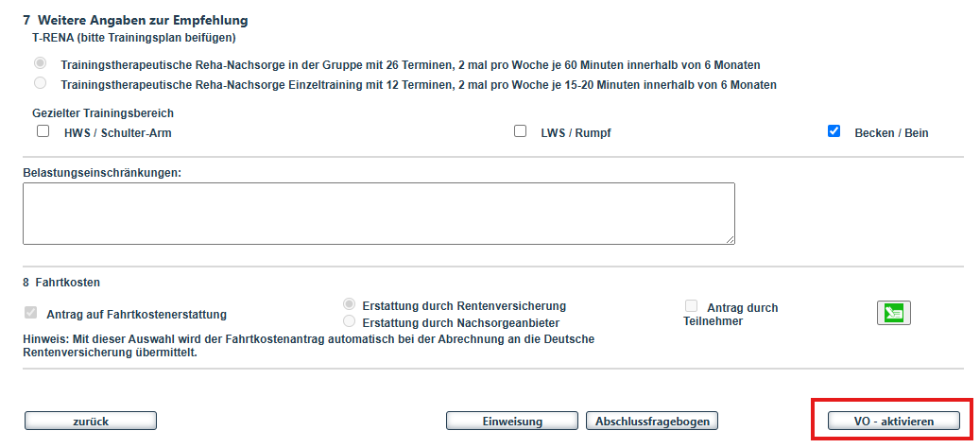Click the VO - aktivieren button
Viewport: 980px width, 448px height.
893,422
